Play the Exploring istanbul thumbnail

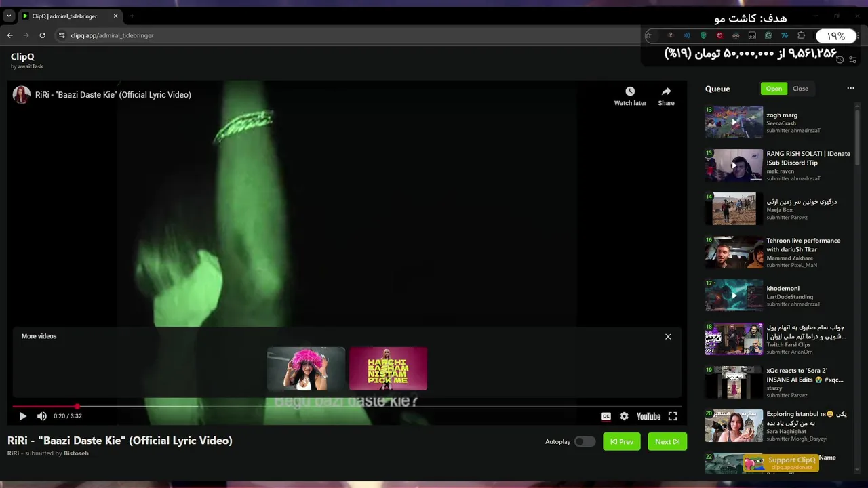click(x=734, y=426)
